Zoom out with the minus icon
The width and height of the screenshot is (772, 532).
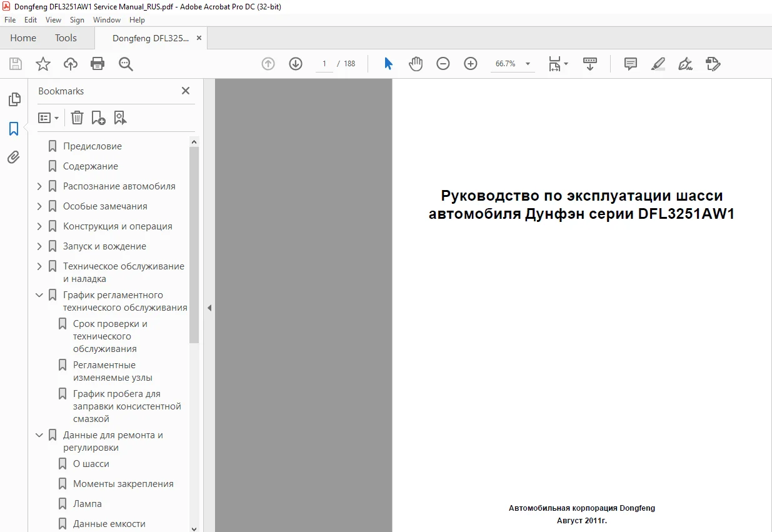click(x=443, y=64)
